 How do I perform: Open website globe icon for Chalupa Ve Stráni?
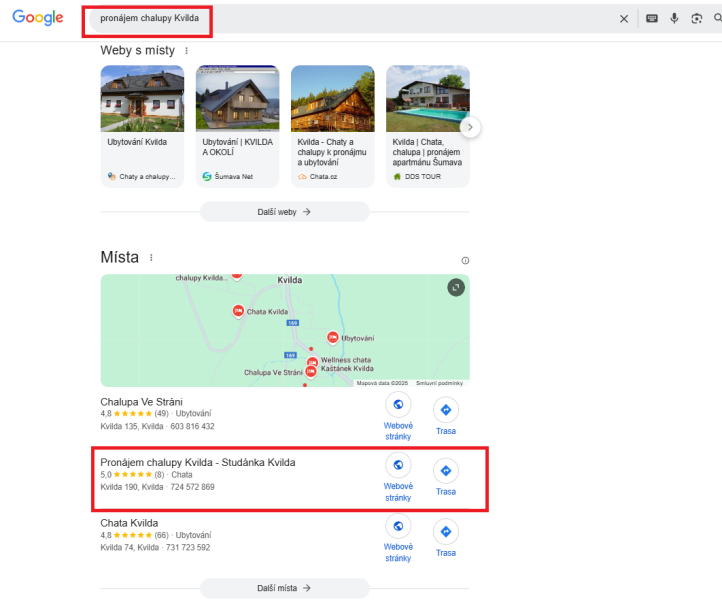pyautogui.click(x=398, y=404)
